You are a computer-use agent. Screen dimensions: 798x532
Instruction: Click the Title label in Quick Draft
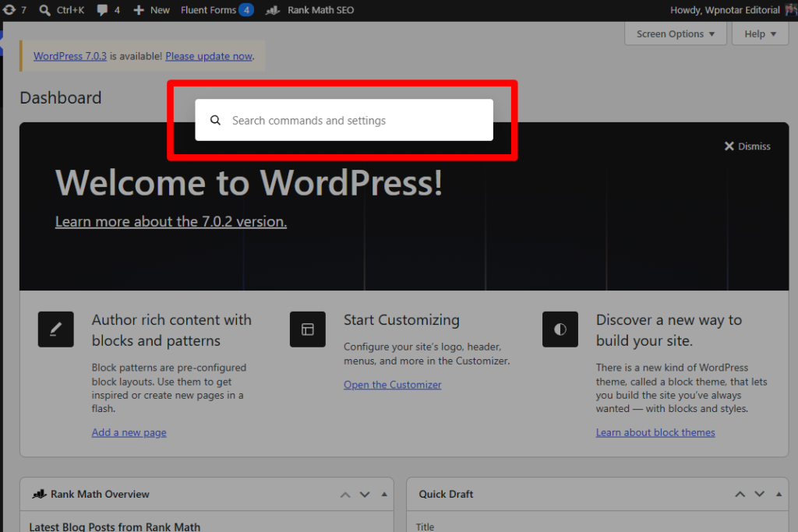(x=425, y=527)
